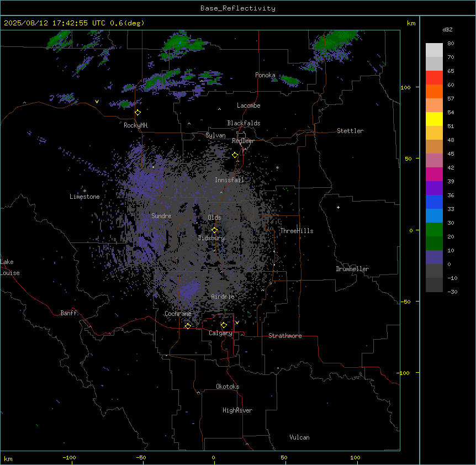
Task: Click the RockyMH label
Action: (x=135, y=125)
